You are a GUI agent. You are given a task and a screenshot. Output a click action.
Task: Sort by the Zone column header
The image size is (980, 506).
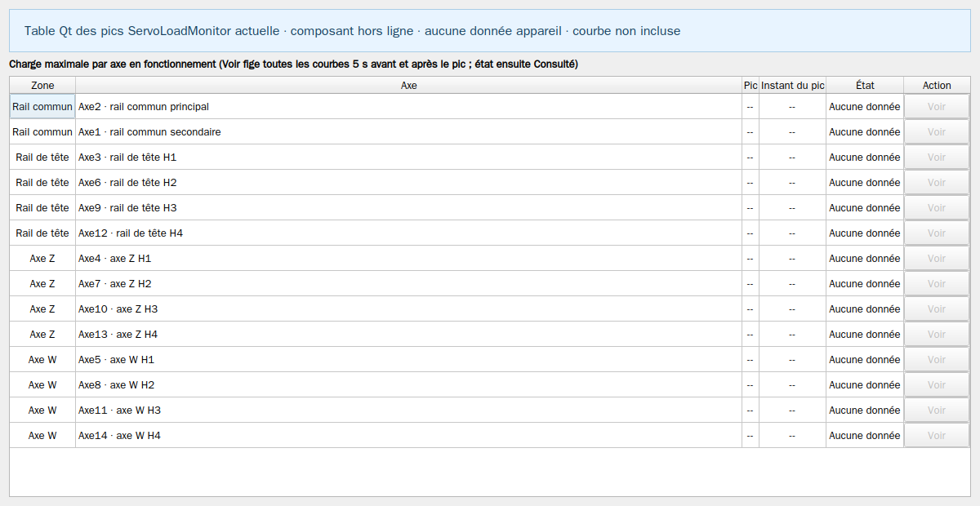[42, 86]
